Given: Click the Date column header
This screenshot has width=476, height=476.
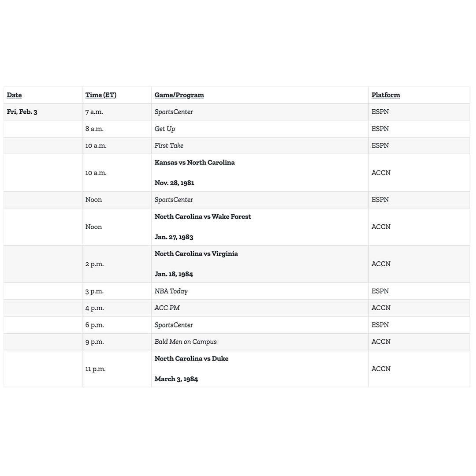Looking at the screenshot, I should tap(14, 95).
